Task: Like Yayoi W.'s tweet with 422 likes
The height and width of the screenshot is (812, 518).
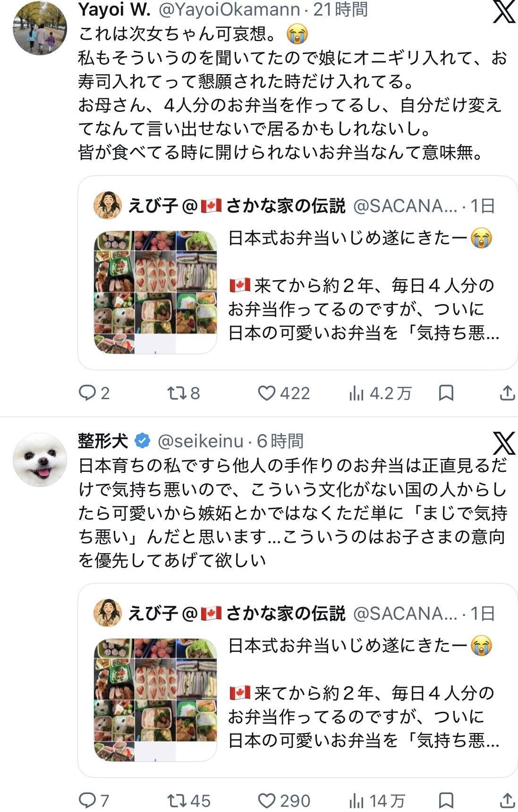Action: (284, 393)
